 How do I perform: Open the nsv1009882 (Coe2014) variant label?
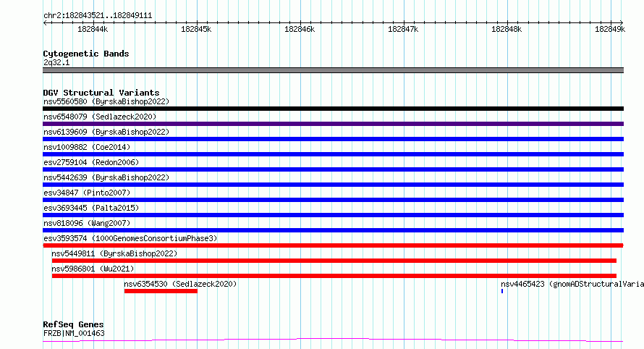click(x=87, y=147)
